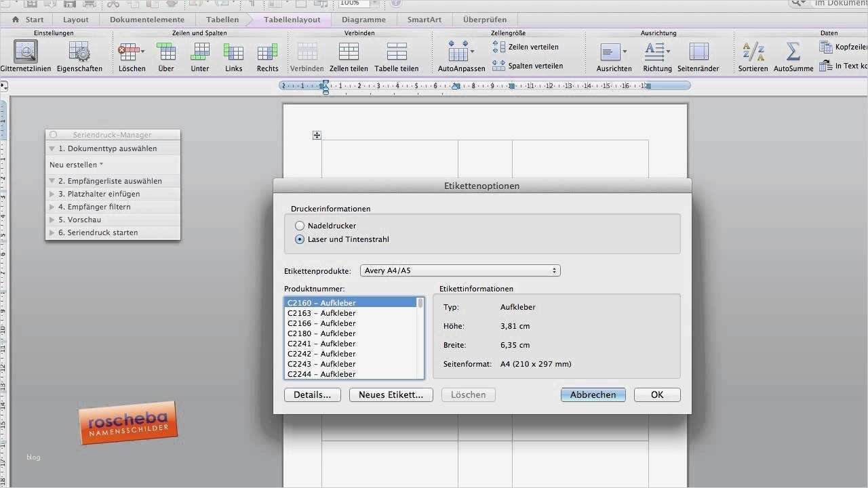Click the left indent marker on the ruler
This screenshot has height=488, width=868.
(x=325, y=86)
